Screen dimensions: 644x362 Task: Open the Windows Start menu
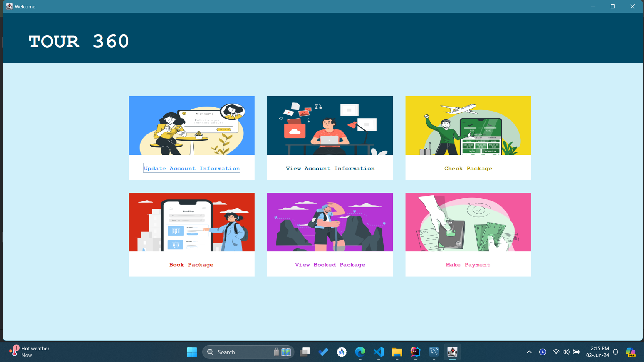point(192,352)
